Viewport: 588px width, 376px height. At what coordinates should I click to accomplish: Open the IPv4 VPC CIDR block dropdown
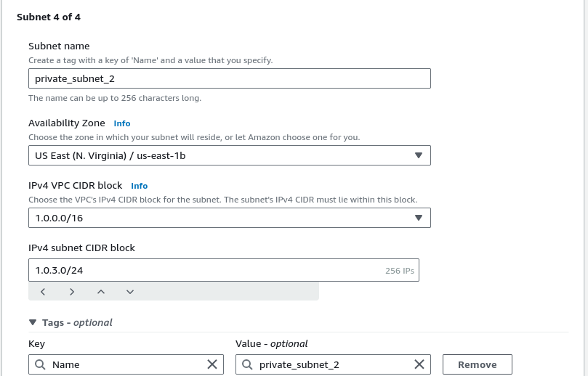[x=230, y=218]
